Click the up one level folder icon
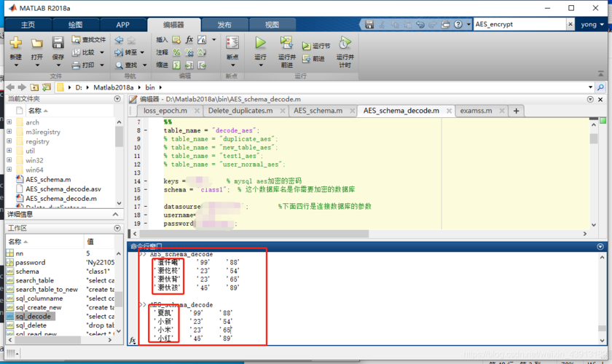612x364 pixels. click(34, 87)
